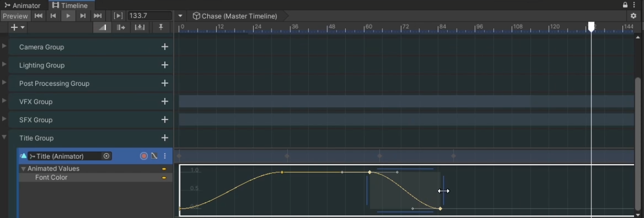This screenshot has height=218, width=644.
Task: Jump to the timeline start
Action: [x=38, y=16]
